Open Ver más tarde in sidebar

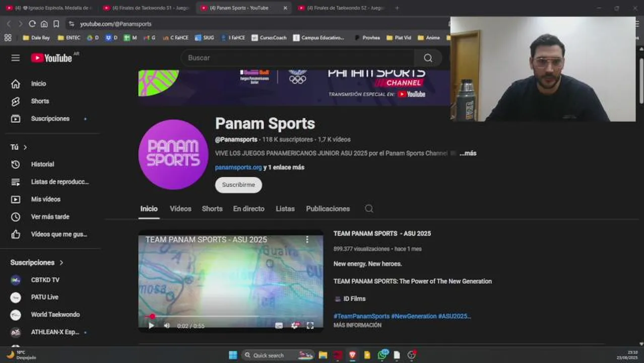[50, 217]
